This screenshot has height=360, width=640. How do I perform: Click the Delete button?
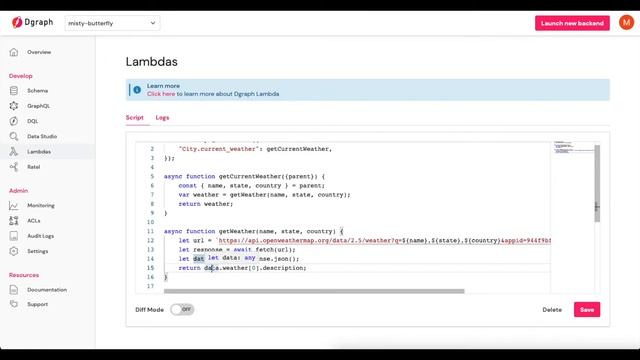pyautogui.click(x=552, y=310)
